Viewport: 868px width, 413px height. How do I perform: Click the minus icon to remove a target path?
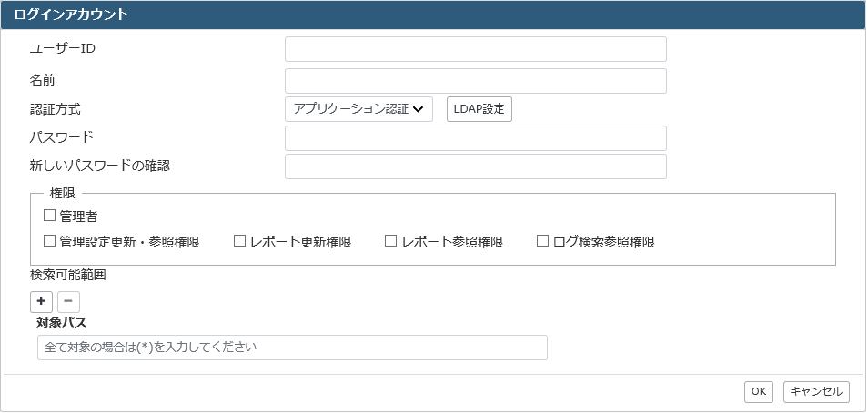point(68,302)
